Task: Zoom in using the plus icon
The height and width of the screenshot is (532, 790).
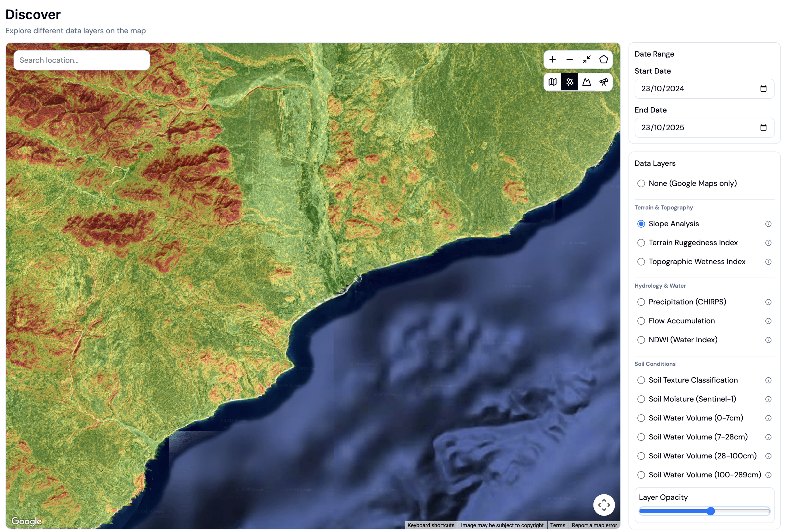Action: coord(552,60)
